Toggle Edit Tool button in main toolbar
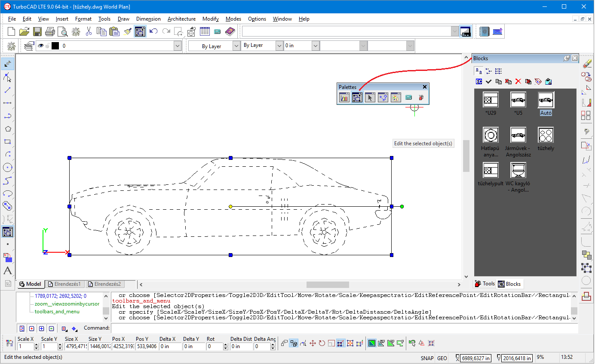595x364 pixels. tap(140, 31)
